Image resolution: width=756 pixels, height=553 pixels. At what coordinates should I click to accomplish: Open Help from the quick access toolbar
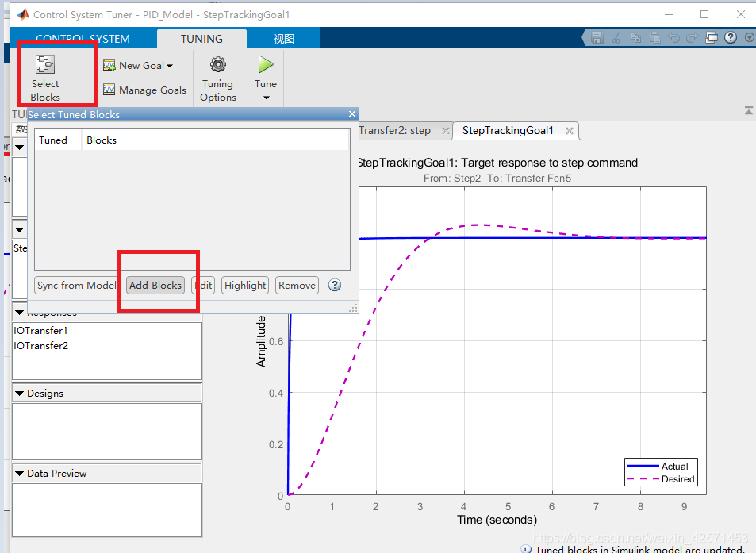[x=731, y=37]
